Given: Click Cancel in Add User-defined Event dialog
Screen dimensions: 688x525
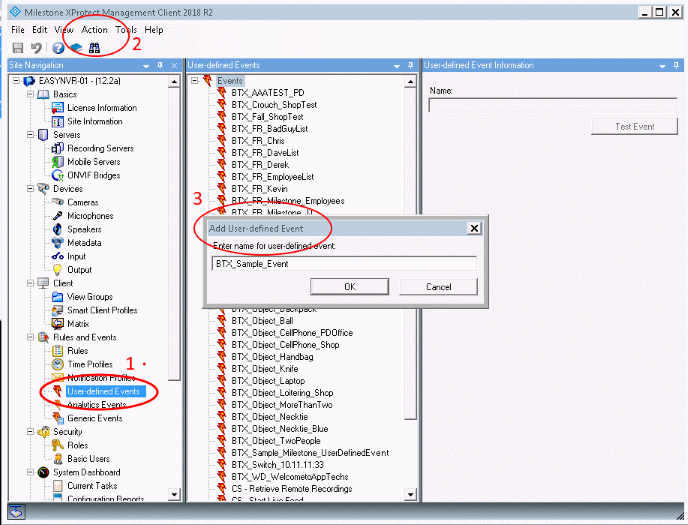Looking at the screenshot, I should pyautogui.click(x=438, y=287).
